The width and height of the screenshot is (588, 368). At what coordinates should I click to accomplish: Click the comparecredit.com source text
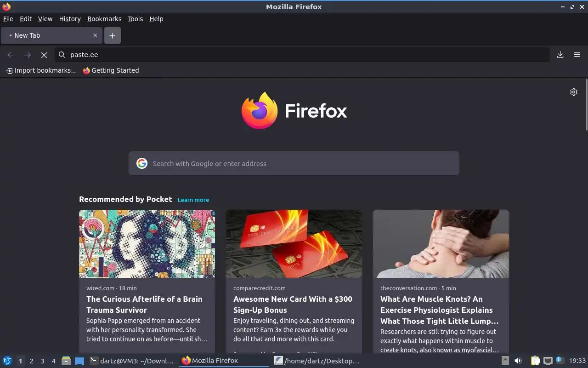click(259, 288)
